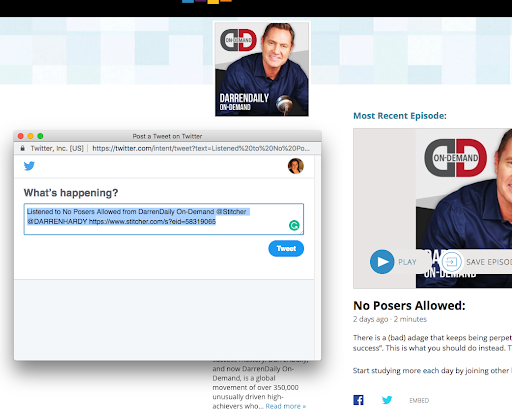Screen dimensions: 512x414
Task: Minimize the Twitter popup with yellow button
Action: coord(30,136)
